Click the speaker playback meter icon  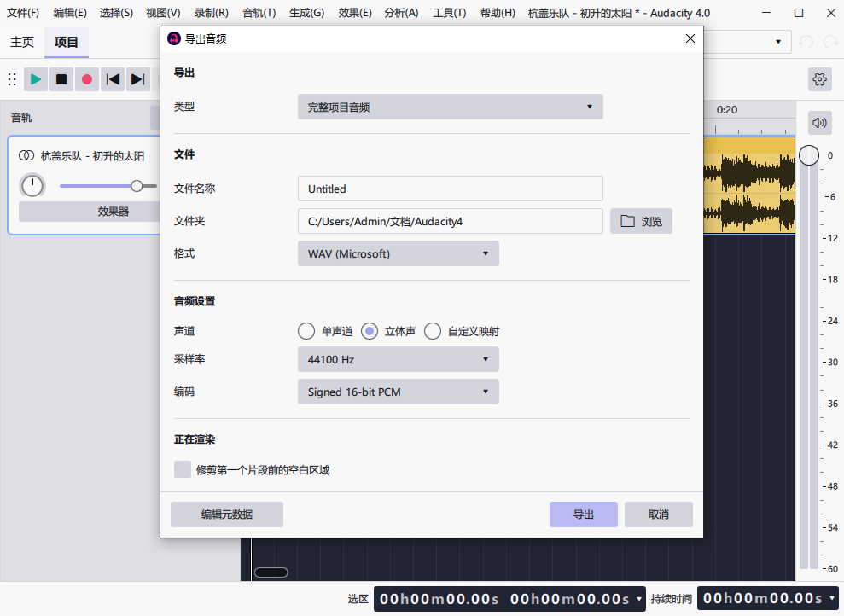coord(819,123)
